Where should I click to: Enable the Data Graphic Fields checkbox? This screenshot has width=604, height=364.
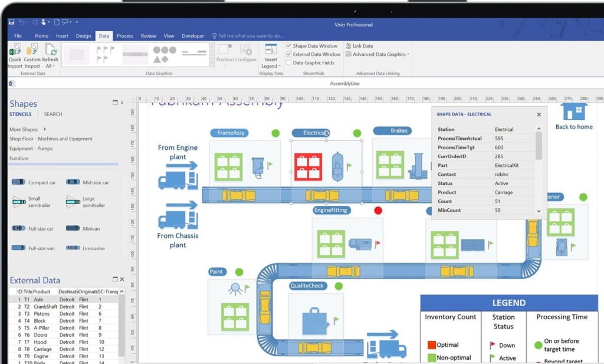click(x=288, y=63)
